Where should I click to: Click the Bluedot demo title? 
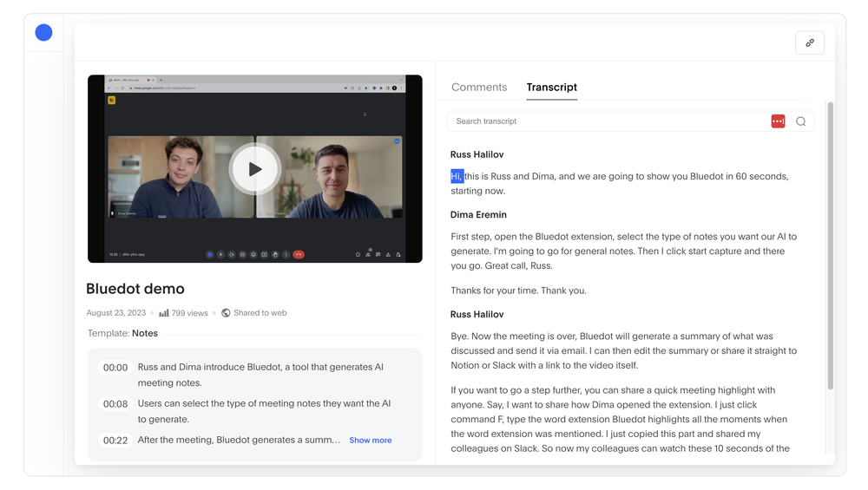[135, 289]
